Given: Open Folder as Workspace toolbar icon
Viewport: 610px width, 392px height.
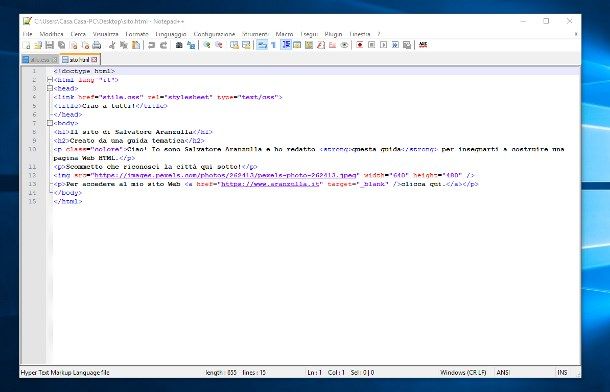Looking at the screenshot, I should point(333,45).
